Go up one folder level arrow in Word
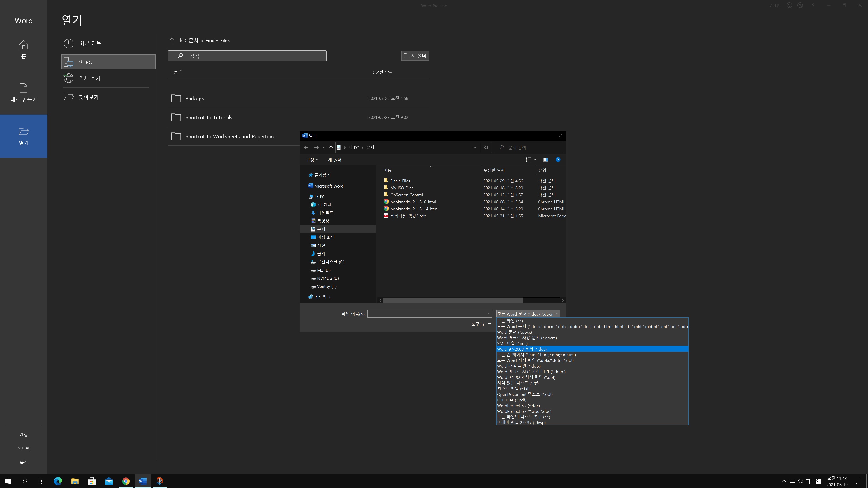Screen dimensions: 868x488 click(x=172, y=40)
